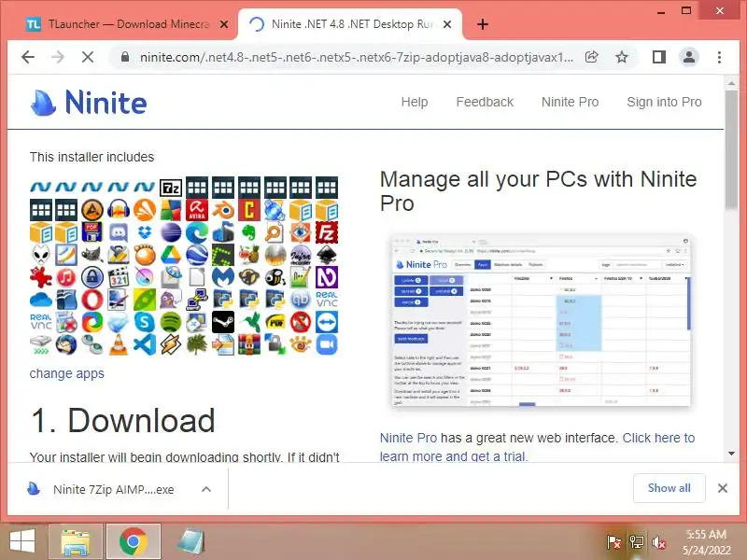Click the Ninite logo
The image size is (747, 560).
(89, 103)
